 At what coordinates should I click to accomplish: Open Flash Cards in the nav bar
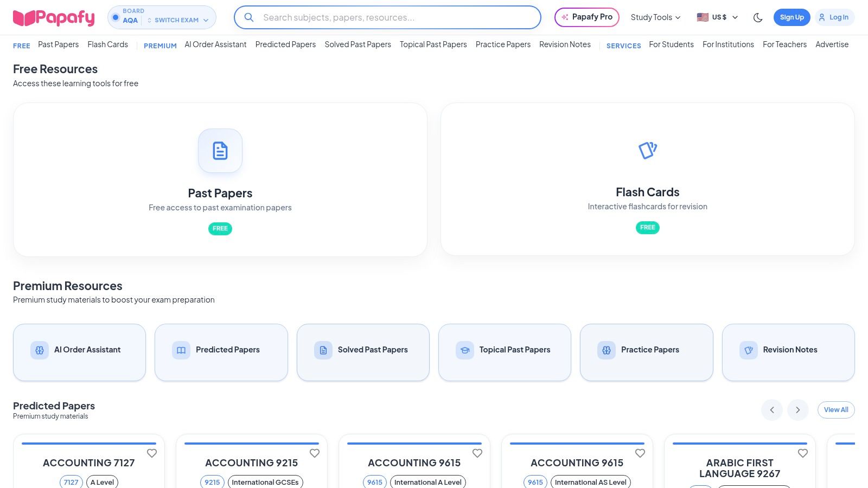pyautogui.click(x=108, y=44)
